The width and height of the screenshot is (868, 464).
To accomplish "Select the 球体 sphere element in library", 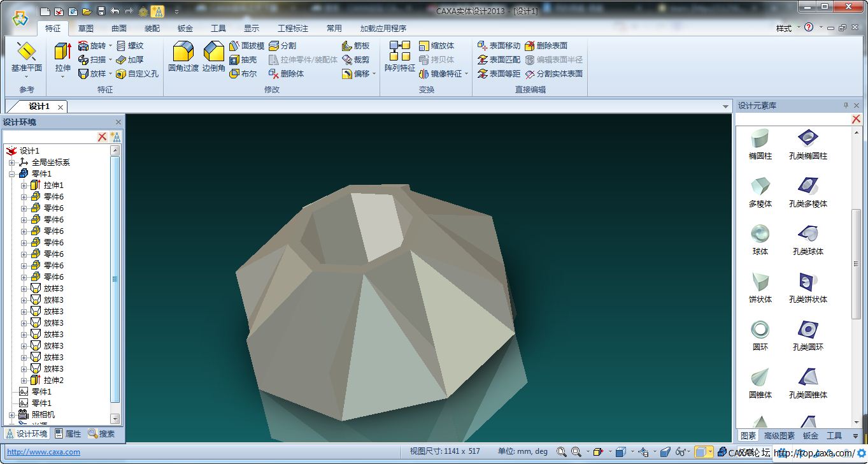I will point(760,240).
